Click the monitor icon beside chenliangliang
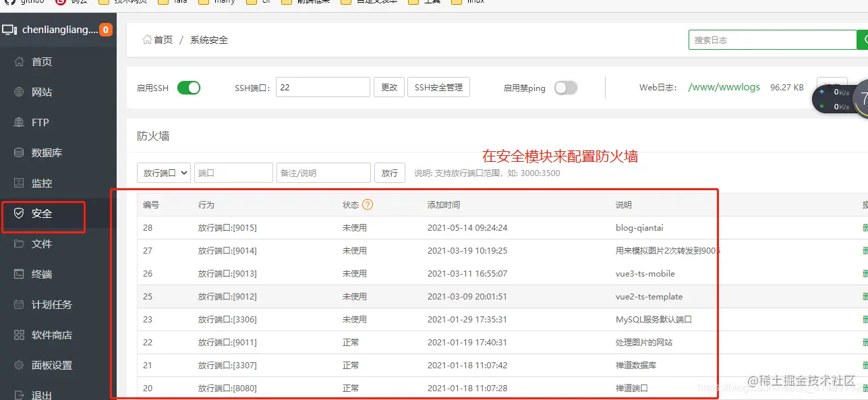 pyautogui.click(x=9, y=30)
